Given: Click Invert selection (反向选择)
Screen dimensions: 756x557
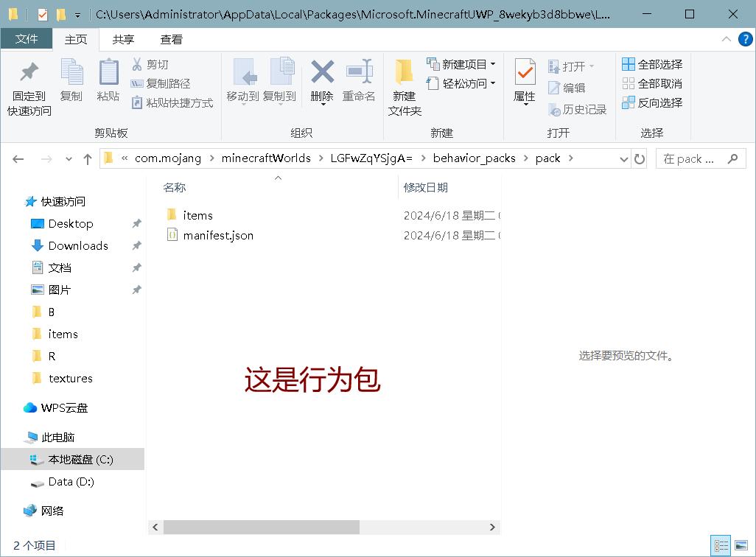Looking at the screenshot, I should click(x=652, y=102).
